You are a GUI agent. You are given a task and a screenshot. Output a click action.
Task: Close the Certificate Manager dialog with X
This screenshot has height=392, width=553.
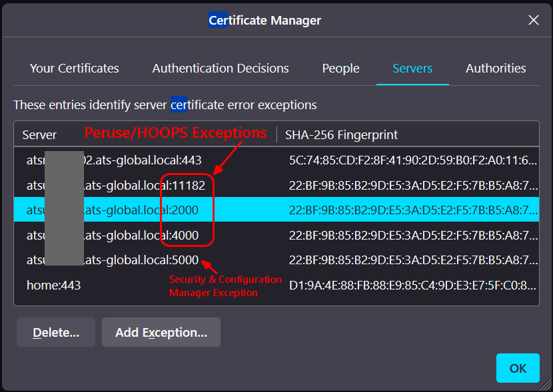533,20
